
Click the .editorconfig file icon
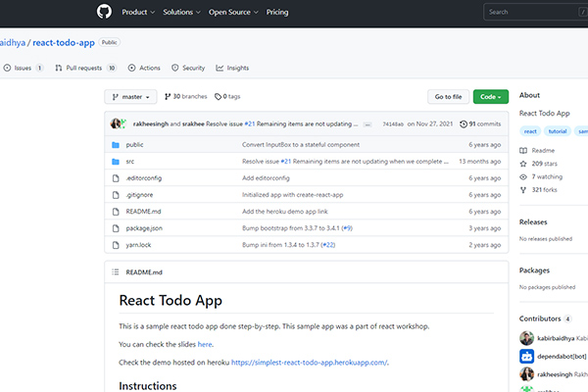pos(116,178)
